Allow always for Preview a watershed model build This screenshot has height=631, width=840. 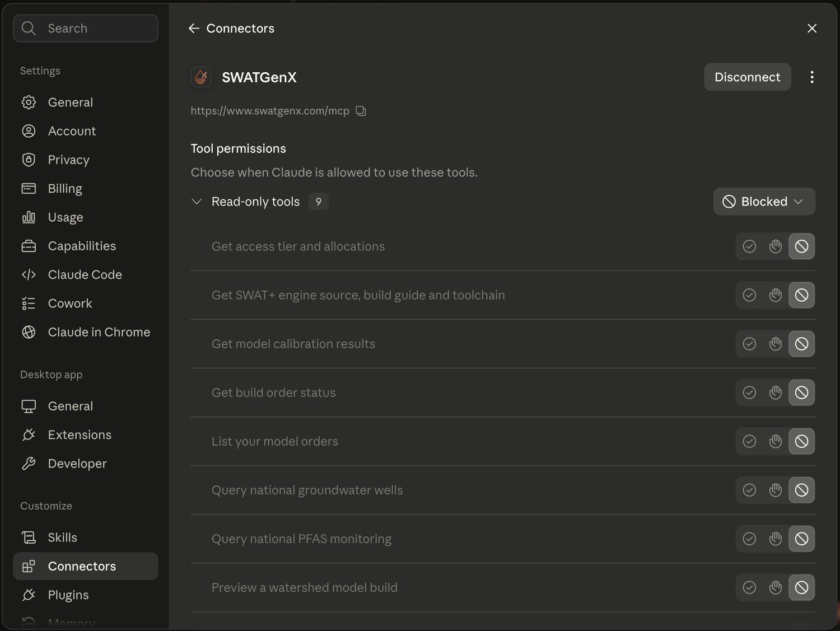point(749,587)
